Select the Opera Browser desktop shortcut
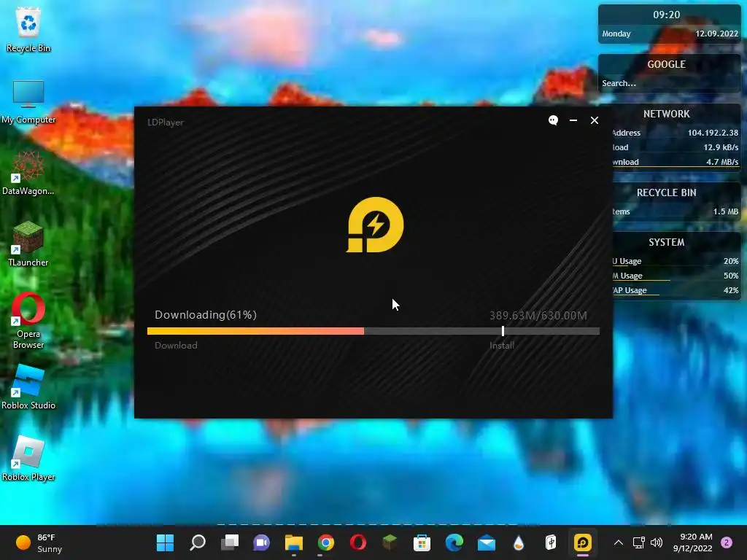Screen dimensions: 747x560 tap(28, 321)
